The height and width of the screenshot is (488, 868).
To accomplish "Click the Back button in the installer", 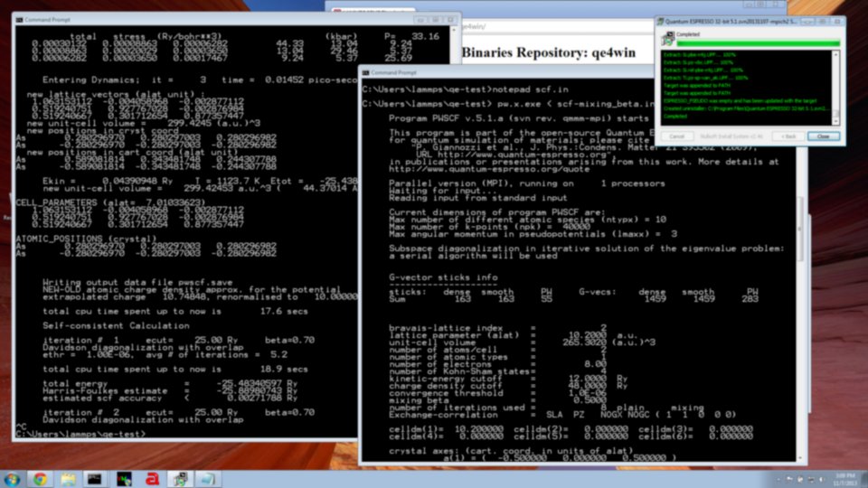I will (788, 136).
